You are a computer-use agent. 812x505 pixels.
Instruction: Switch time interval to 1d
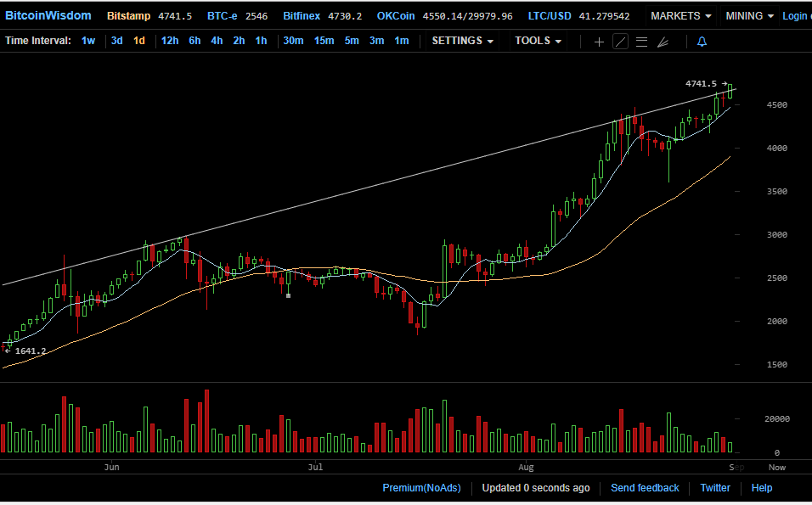click(139, 41)
